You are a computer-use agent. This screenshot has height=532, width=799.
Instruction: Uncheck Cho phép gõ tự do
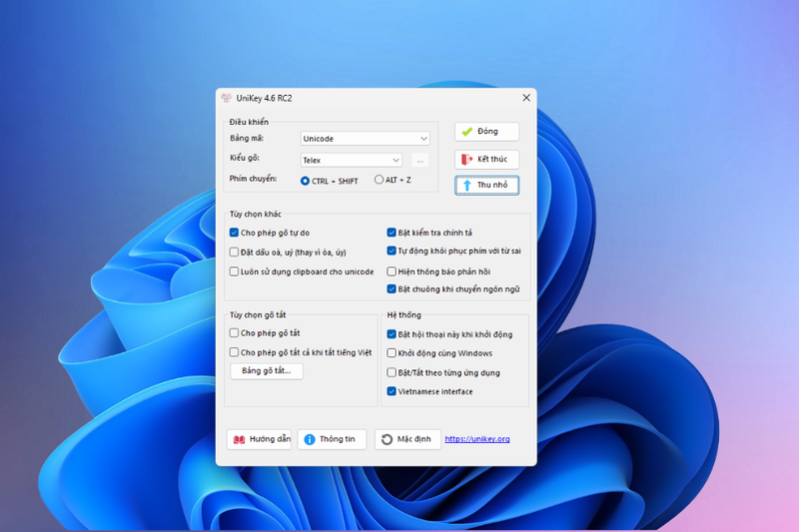coord(234,233)
